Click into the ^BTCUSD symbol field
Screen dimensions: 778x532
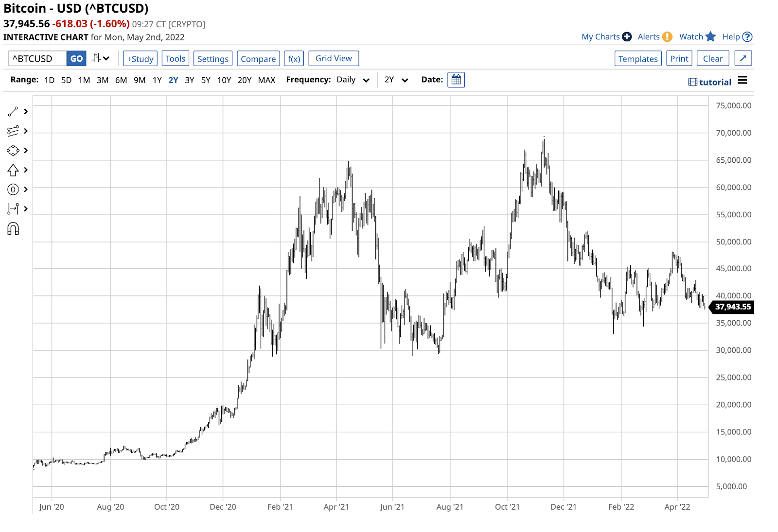point(37,58)
